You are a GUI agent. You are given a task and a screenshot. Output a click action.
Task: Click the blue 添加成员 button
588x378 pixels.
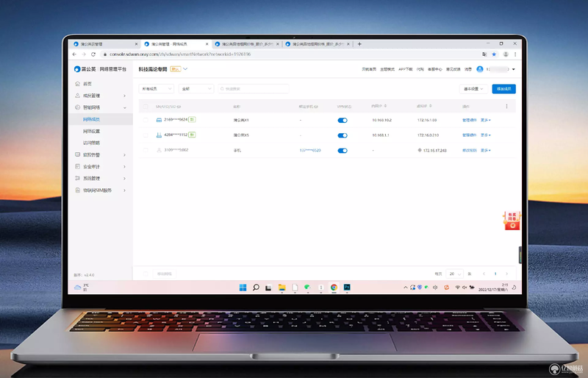pyautogui.click(x=504, y=89)
